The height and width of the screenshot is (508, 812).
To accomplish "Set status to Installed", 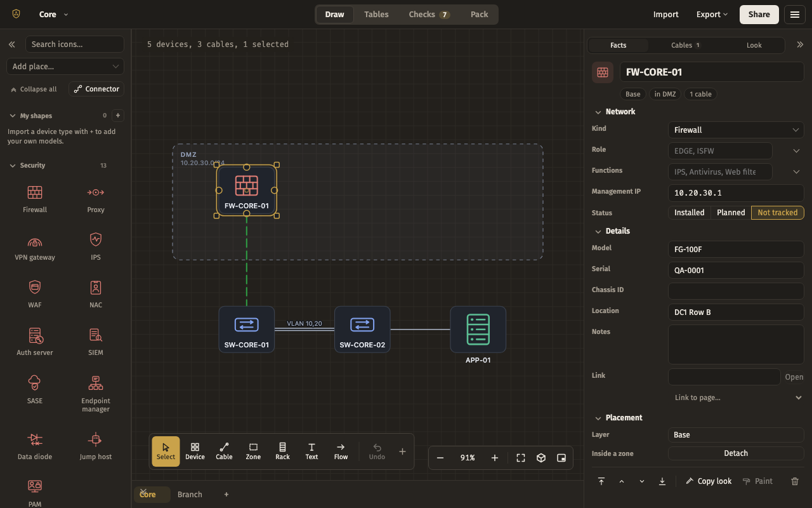I will [690, 213].
